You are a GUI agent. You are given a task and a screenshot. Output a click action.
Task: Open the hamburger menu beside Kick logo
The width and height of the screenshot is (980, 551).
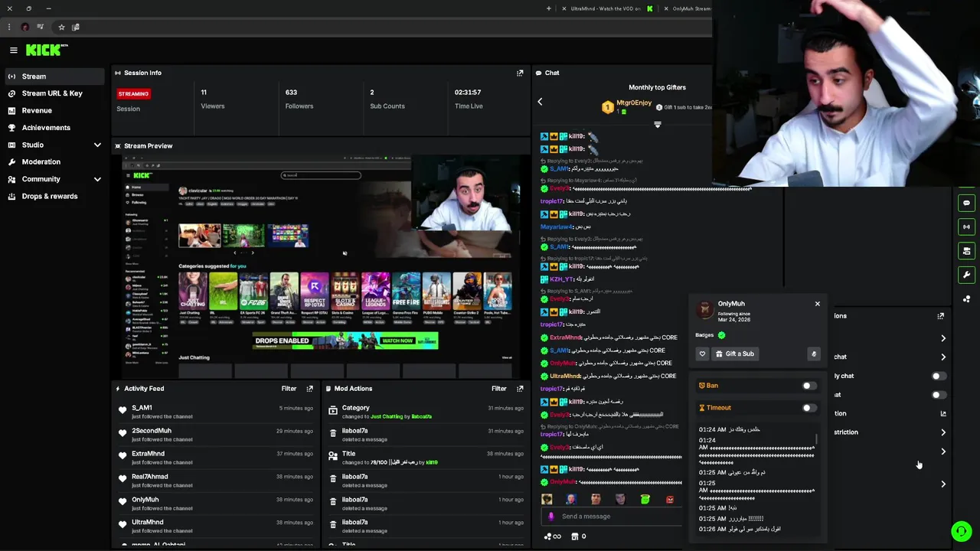(x=13, y=50)
